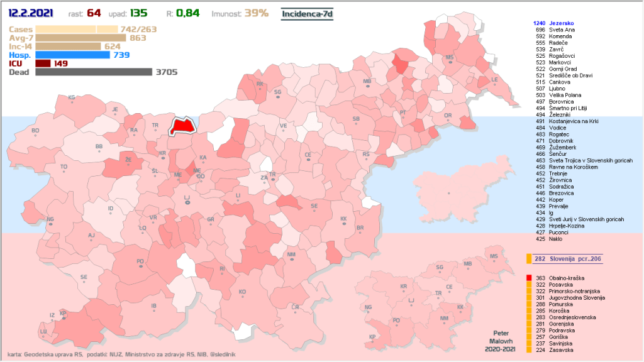Select the Ljubljana (LJ) marker on the map
This screenshot has width=644, height=362.
tap(186, 200)
